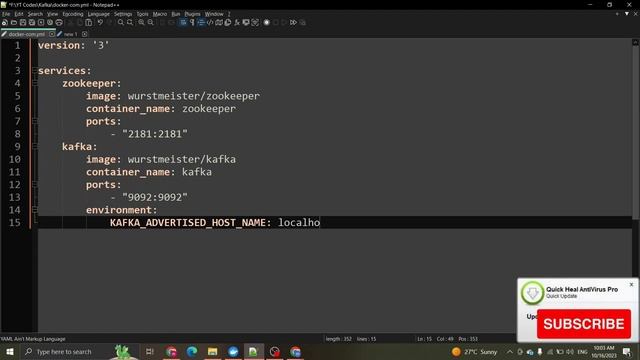Show hidden system tray icons chevron

click(510, 351)
